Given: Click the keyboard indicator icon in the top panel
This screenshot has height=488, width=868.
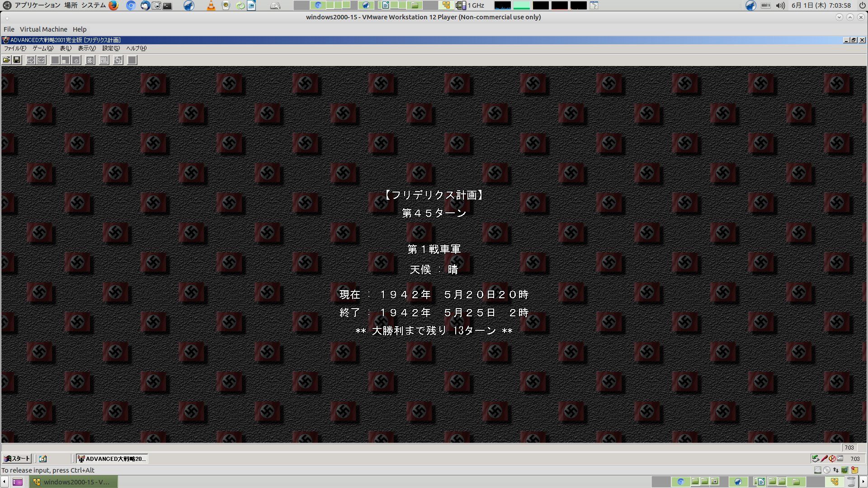Looking at the screenshot, I should click(766, 5).
